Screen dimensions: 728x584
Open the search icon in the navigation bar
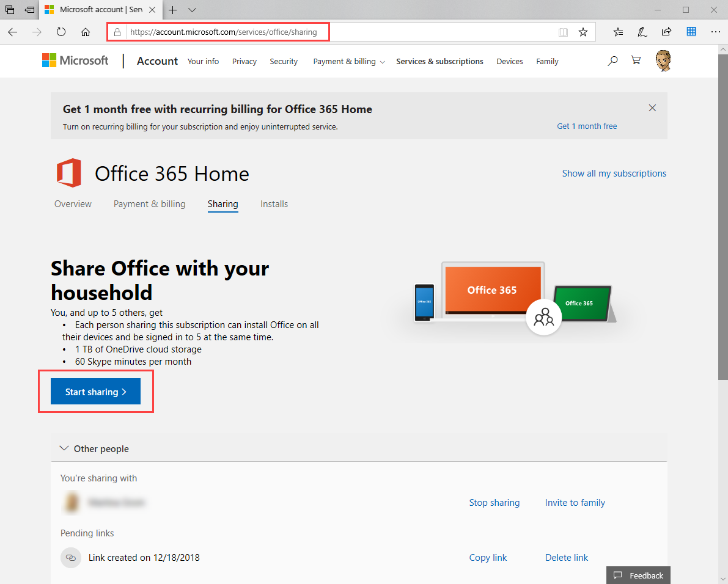tap(612, 60)
